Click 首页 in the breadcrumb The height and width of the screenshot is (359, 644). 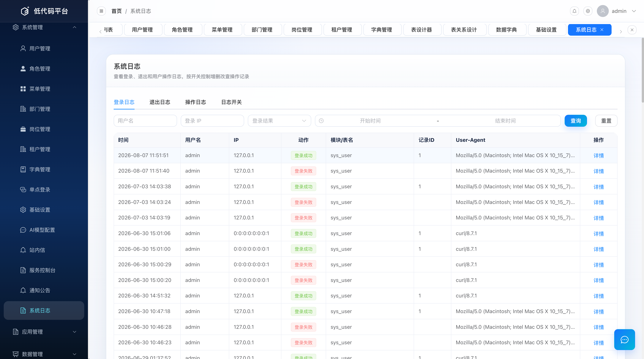click(x=116, y=11)
